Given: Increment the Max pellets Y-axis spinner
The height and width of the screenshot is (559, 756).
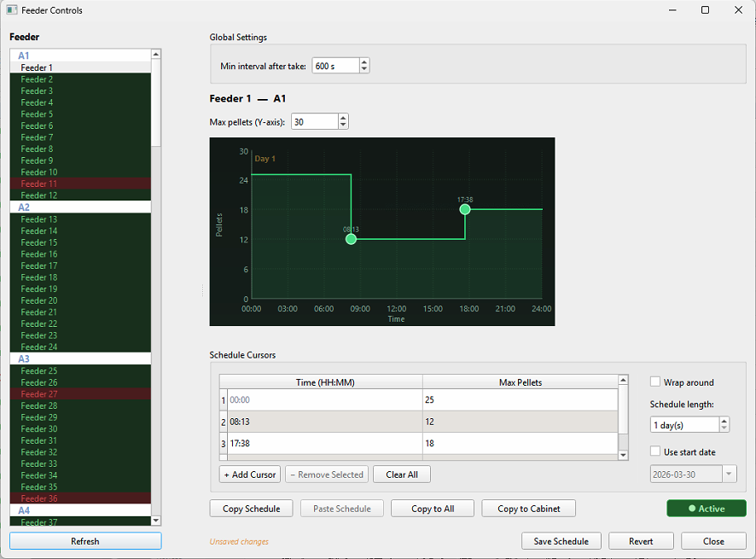Looking at the screenshot, I should (x=341, y=117).
